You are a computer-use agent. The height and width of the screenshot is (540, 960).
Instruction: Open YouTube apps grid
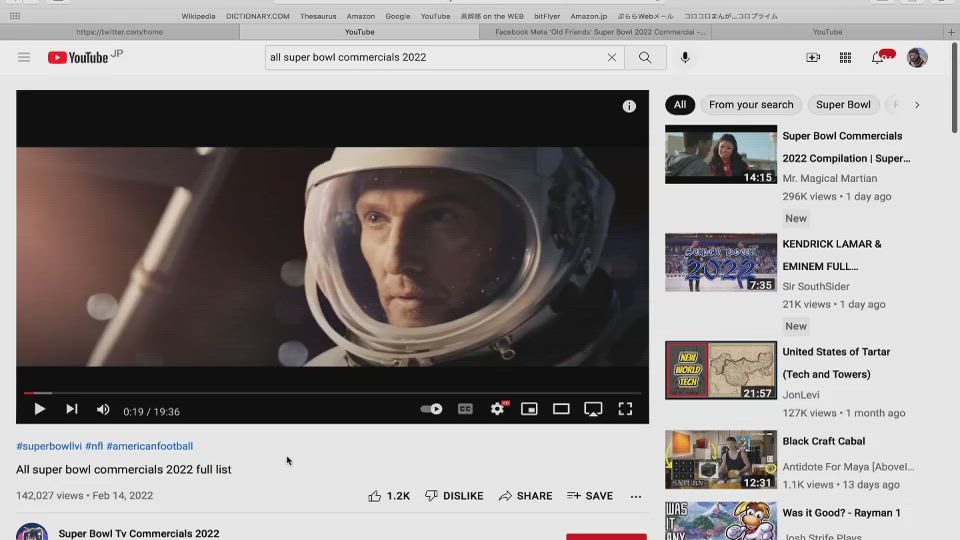(845, 58)
